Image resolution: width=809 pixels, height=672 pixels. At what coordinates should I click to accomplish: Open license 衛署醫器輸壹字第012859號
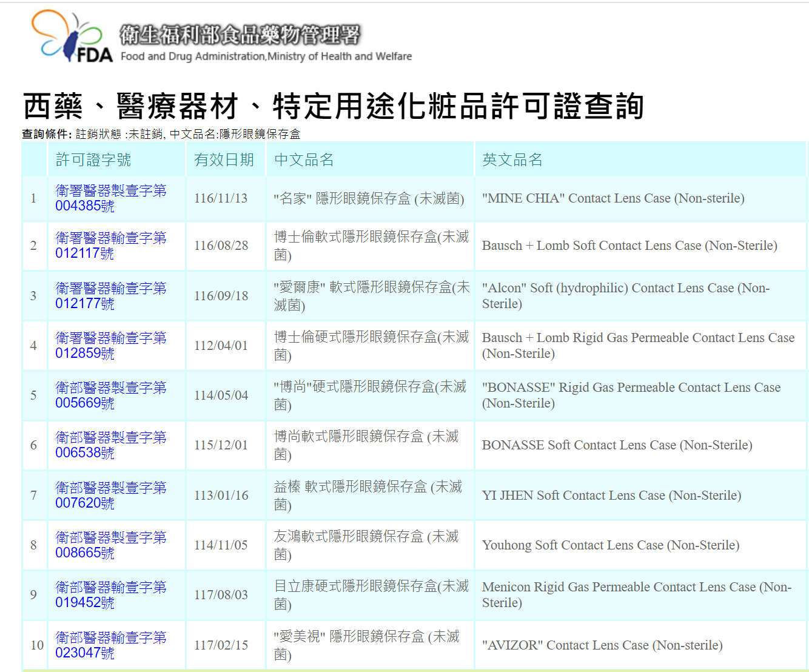[x=111, y=346]
